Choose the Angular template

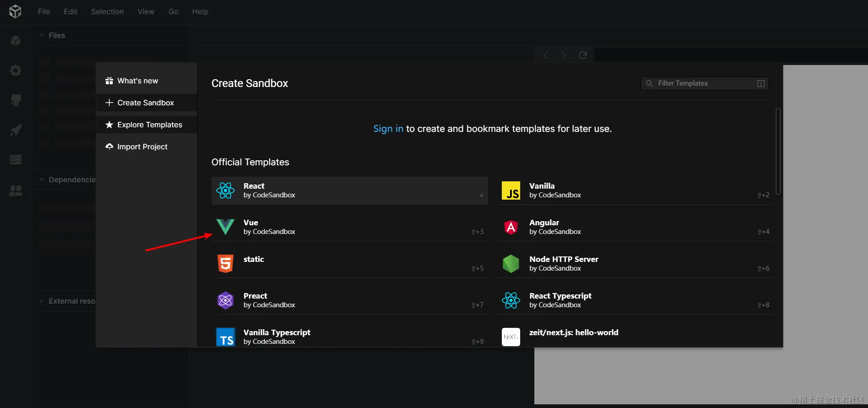(635, 227)
